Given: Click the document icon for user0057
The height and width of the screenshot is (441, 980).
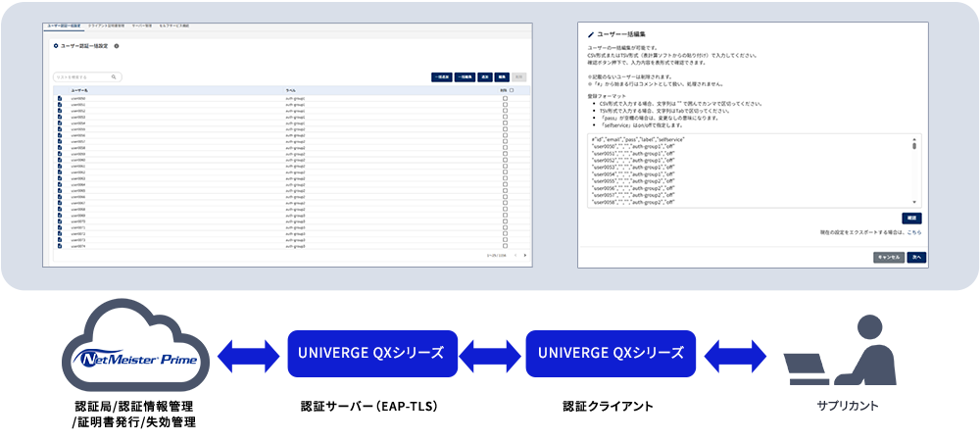Looking at the screenshot, I should (60, 142).
